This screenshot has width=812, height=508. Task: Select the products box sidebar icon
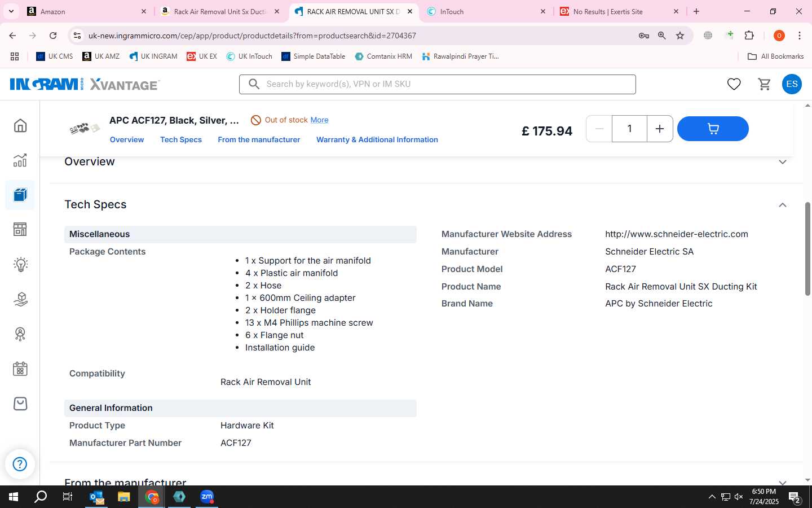tap(20, 195)
